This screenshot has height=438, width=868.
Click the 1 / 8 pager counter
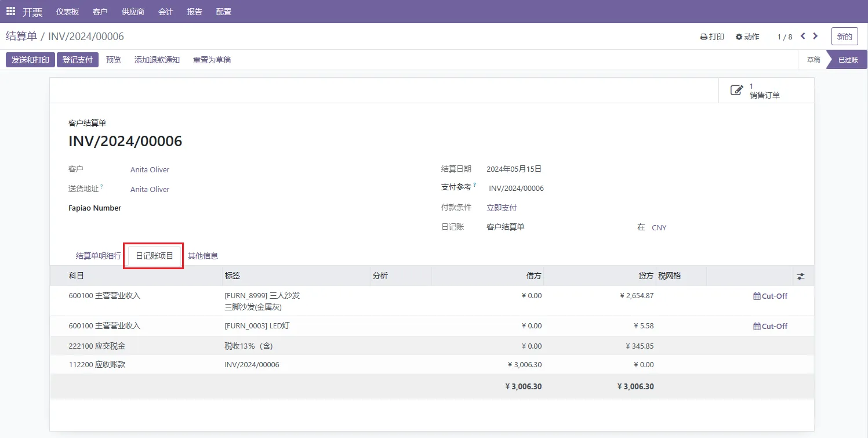point(785,37)
